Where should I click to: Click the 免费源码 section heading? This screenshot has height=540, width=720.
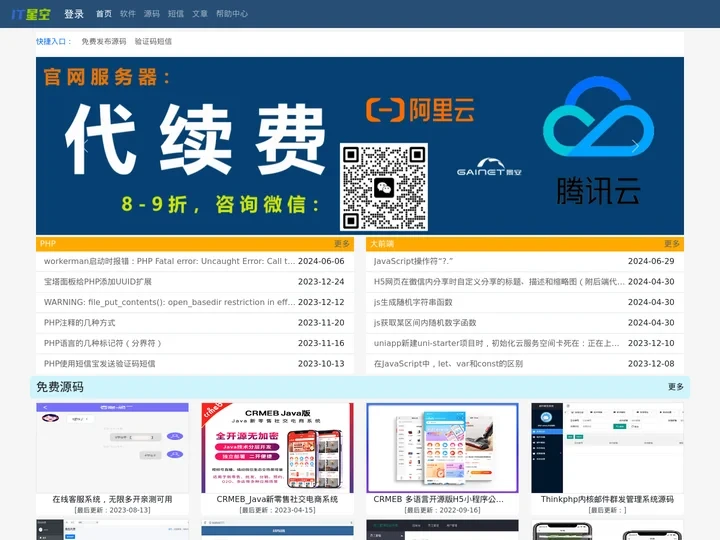pos(60,387)
